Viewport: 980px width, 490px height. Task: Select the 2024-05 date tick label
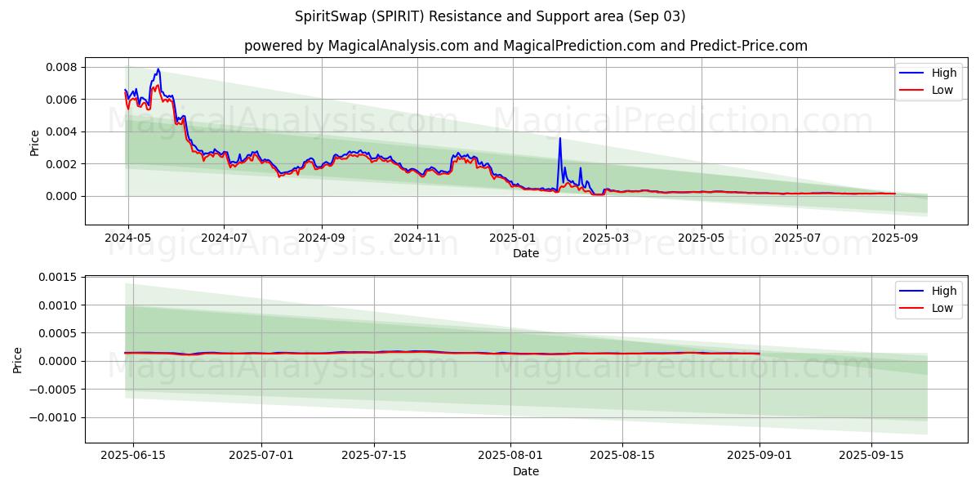(x=127, y=238)
